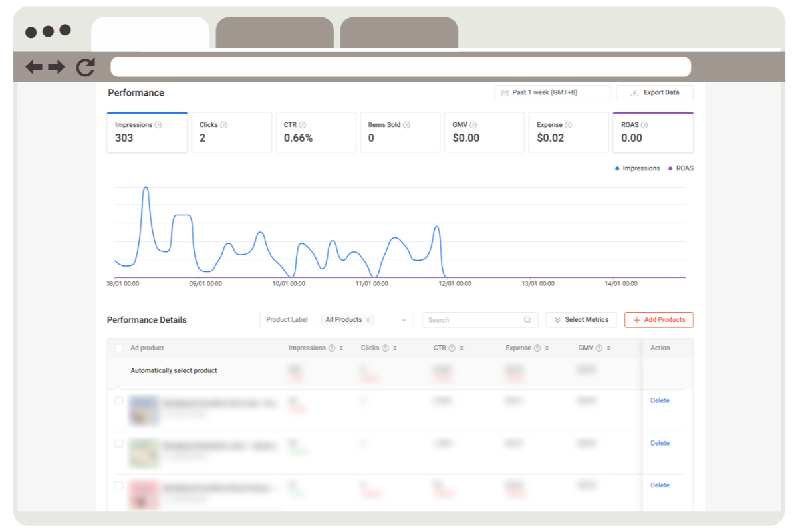
Task: Toggle the Impressions legend color dot
Action: pyautogui.click(x=618, y=168)
